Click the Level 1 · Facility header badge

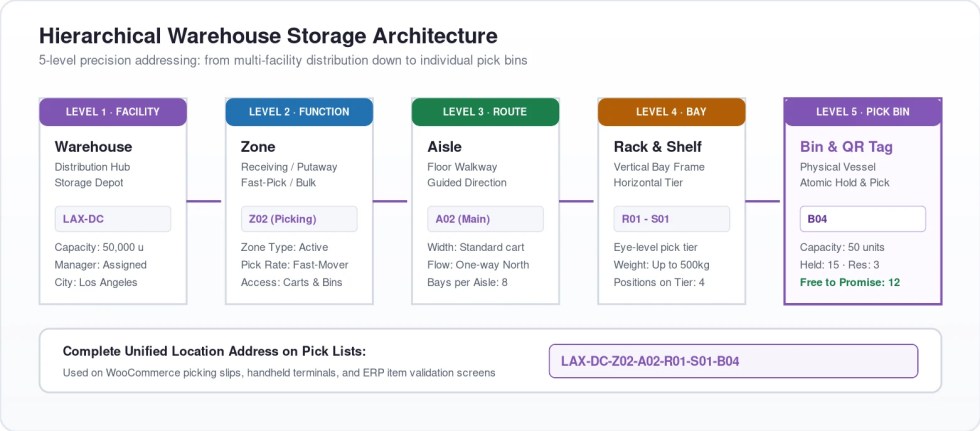[113, 112]
